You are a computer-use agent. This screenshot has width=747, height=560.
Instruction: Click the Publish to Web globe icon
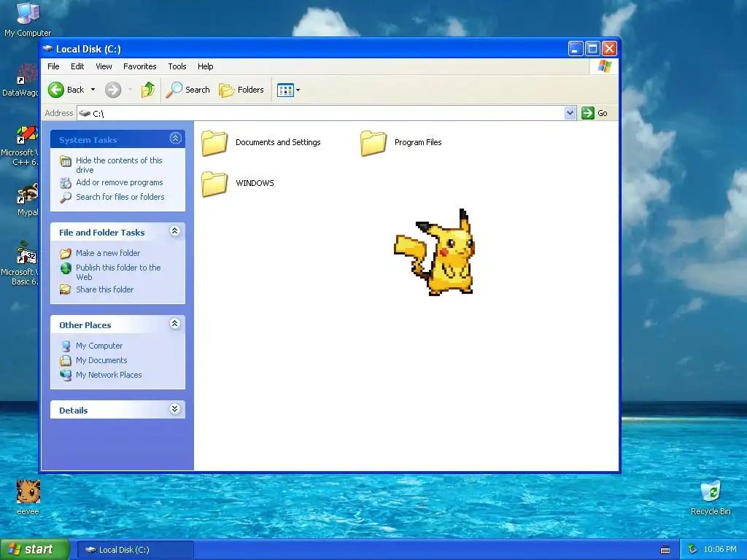tap(66, 268)
